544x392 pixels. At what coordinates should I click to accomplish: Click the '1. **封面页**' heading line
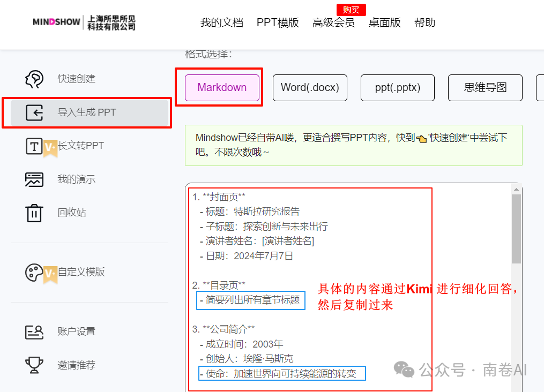(x=219, y=197)
